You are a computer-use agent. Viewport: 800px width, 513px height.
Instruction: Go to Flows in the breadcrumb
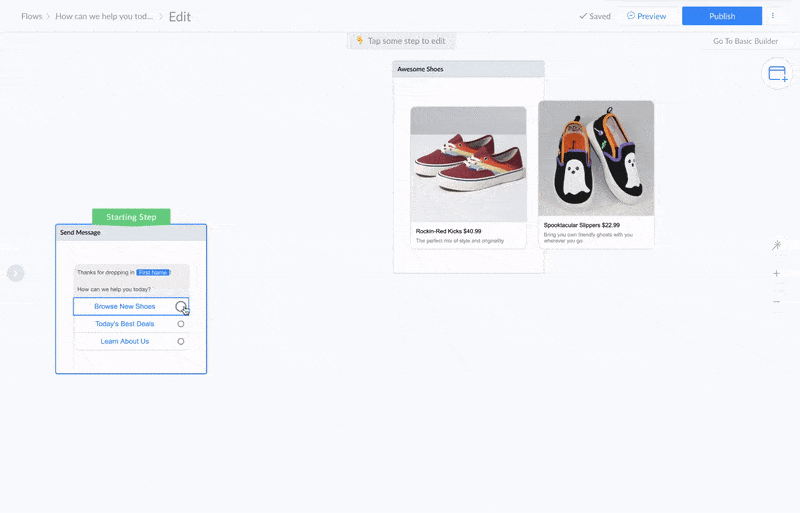tap(32, 17)
